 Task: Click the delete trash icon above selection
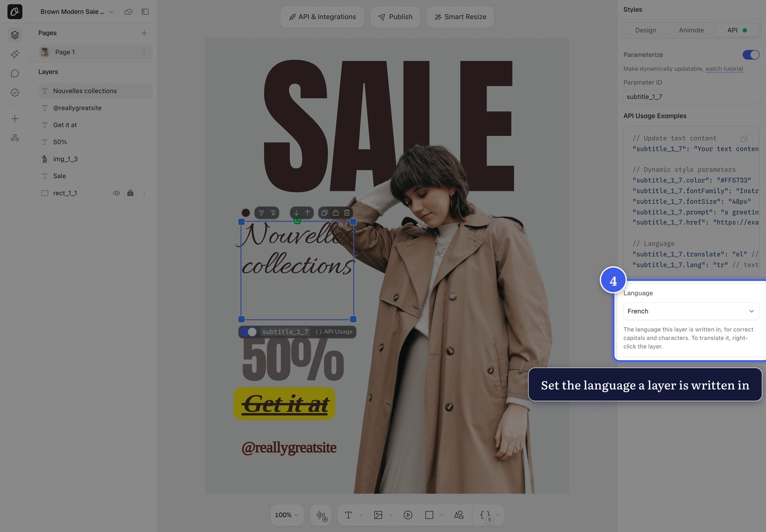point(347,213)
